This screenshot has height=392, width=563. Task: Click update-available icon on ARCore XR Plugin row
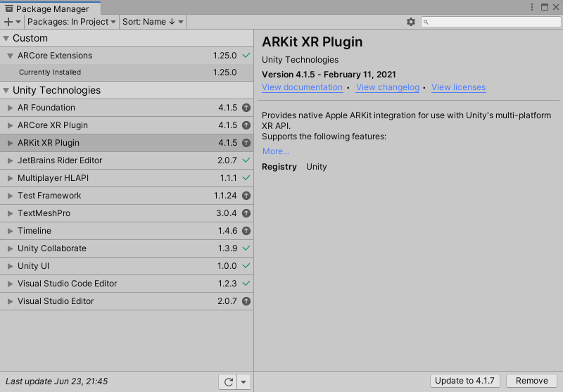point(246,125)
